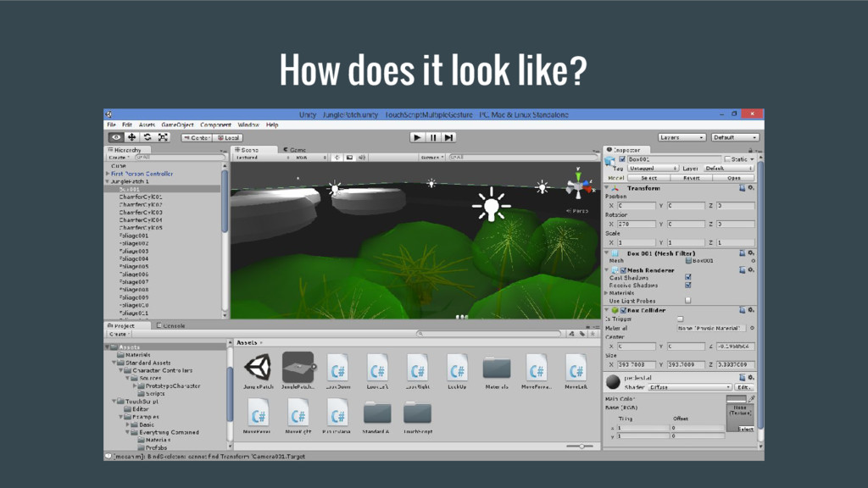Toggle scene audio speaker icon

361,158
